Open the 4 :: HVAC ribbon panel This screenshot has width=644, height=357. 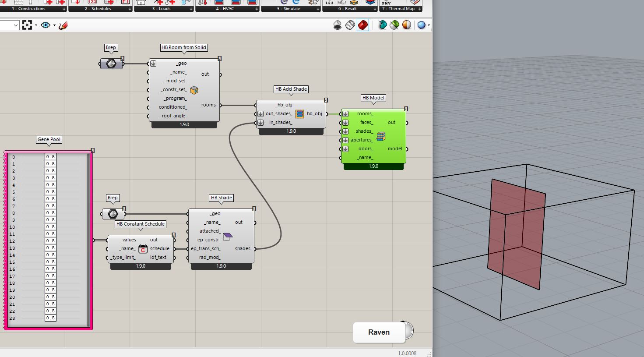pos(225,9)
